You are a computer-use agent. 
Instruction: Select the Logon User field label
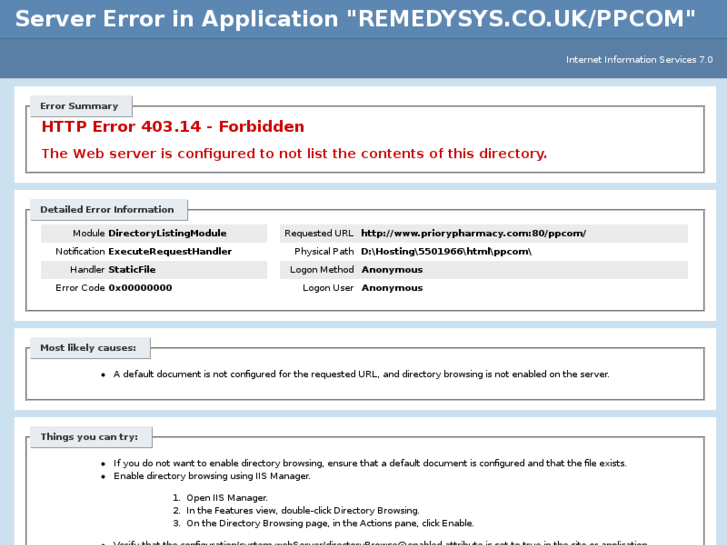coord(328,288)
